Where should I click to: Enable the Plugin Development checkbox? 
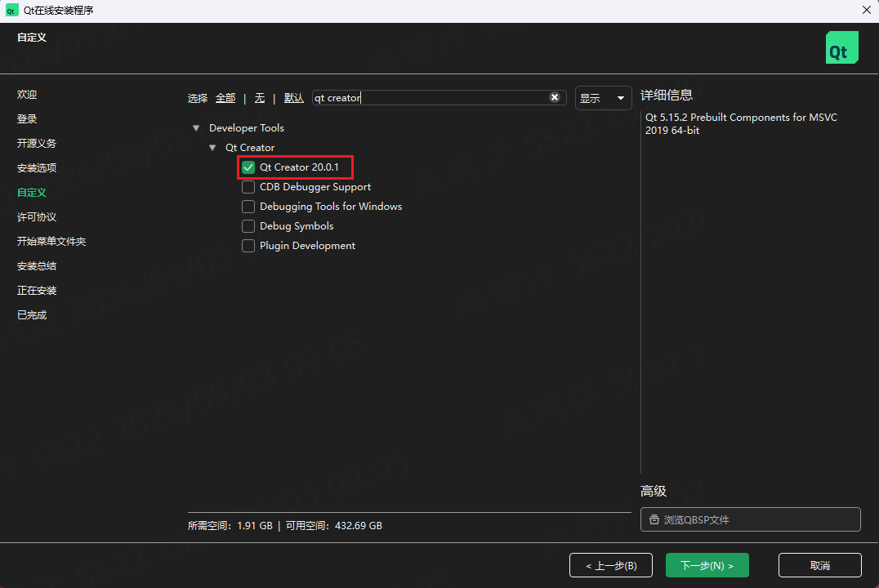tap(248, 246)
